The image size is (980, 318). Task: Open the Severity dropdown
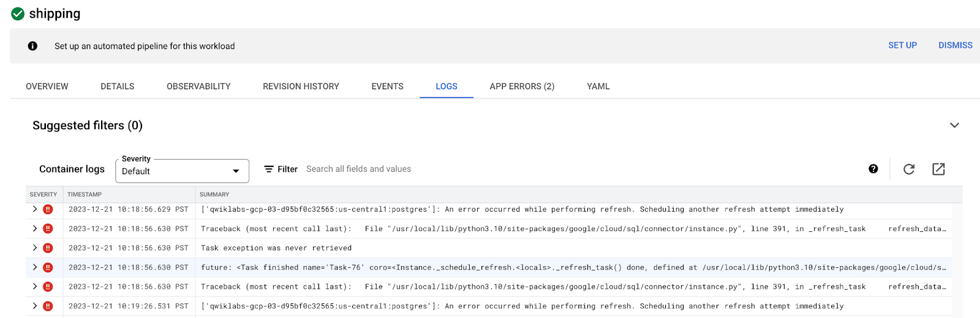[182, 171]
